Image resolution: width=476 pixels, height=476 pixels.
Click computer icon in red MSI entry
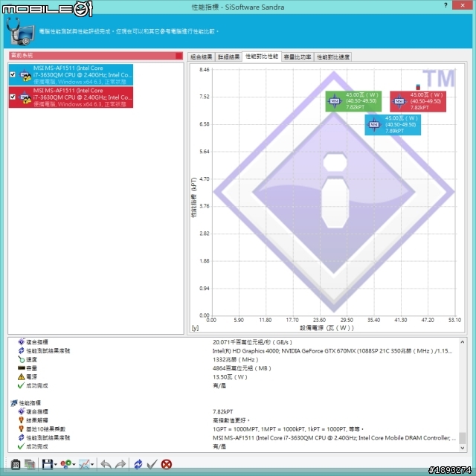[x=25, y=97]
